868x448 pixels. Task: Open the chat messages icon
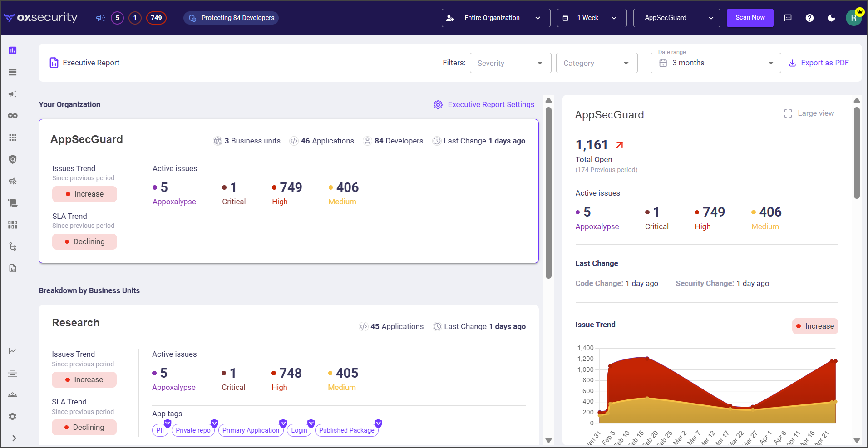point(788,18)
